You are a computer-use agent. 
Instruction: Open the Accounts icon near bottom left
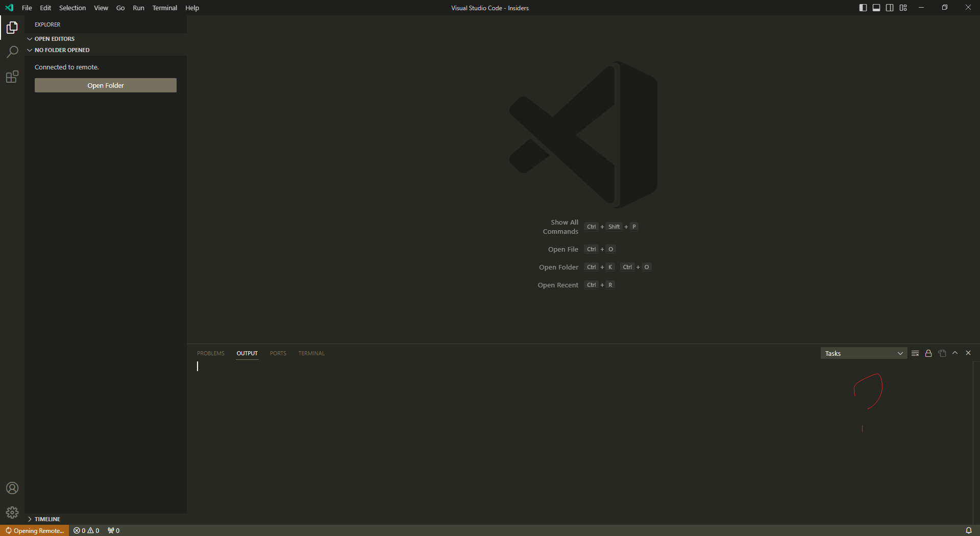pos(12,489)
